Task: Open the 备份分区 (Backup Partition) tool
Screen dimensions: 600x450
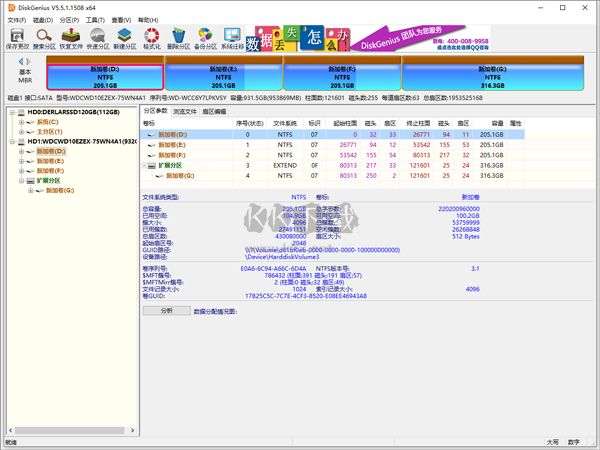Action: (x=206, y=38)
